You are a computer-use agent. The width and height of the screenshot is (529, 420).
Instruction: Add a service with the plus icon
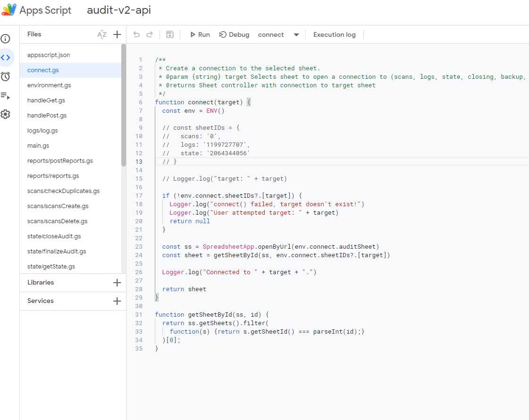pyautogui.click(x=117, y=301)
